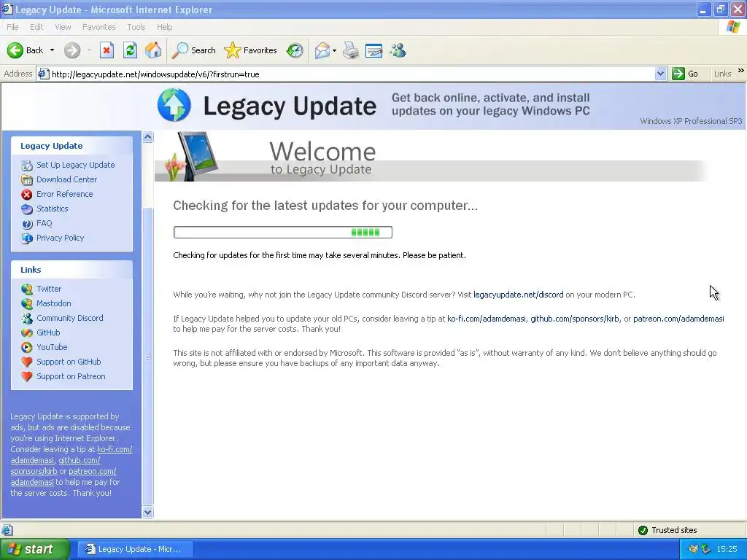Click inside the address bar URL field

pyautogui.click(x=352, y=74)
